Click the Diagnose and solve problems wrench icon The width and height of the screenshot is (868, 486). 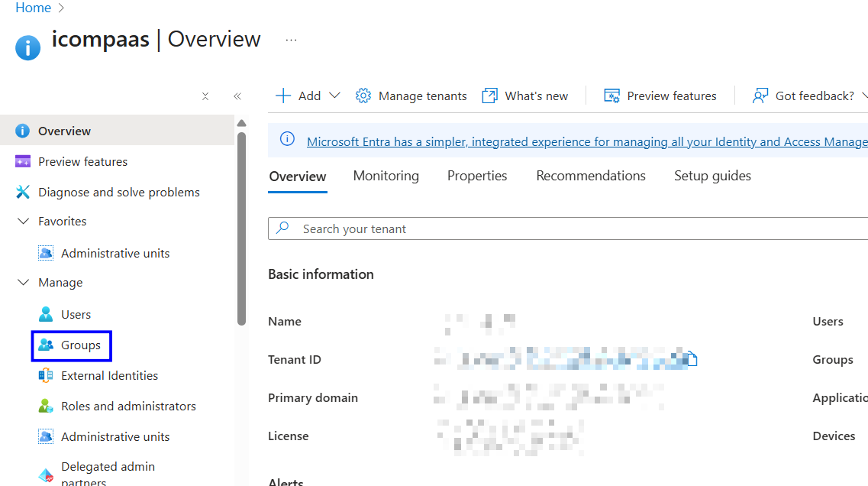[x=23, y=192]
